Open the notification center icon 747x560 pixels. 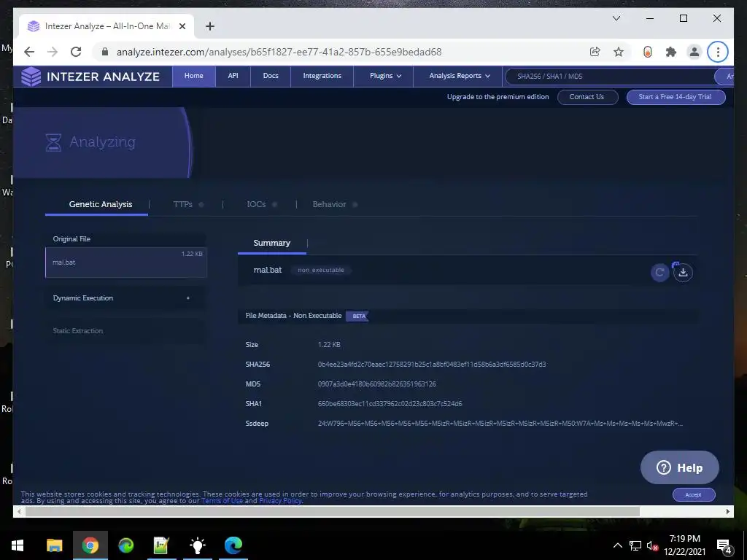[x=724, y=546]
